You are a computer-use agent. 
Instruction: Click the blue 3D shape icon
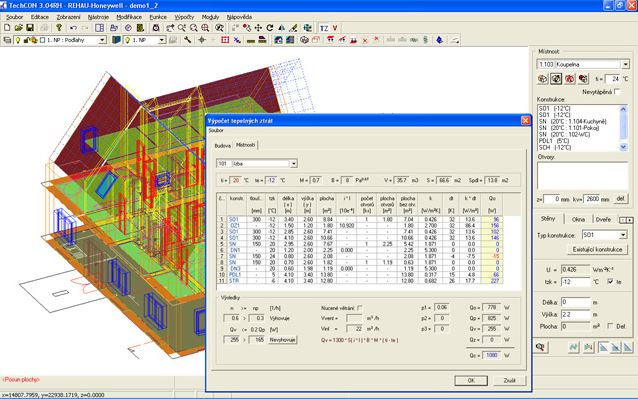pos(439,40)
